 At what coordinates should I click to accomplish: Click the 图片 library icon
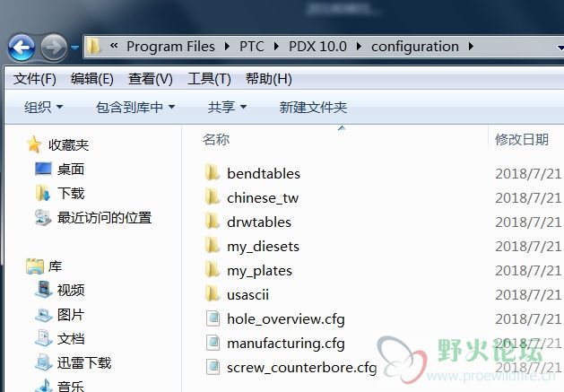pos(44,314)
